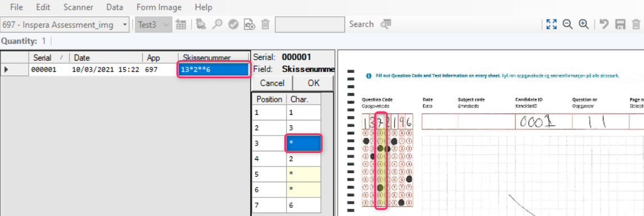The width and height of the screenshot is (644, 216).
Task: Open the File menu
Action: 16,7
